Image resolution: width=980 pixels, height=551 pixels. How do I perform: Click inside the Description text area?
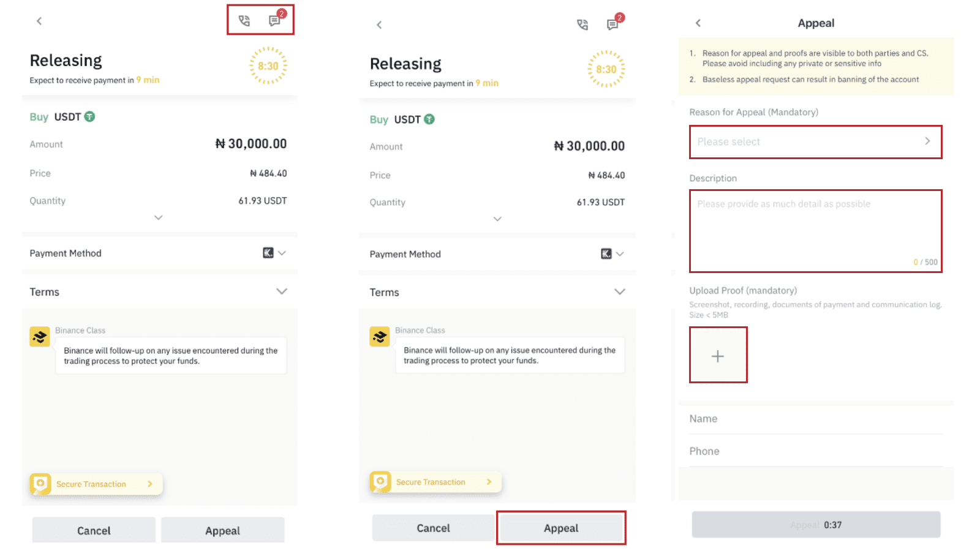tap(815, 230)
